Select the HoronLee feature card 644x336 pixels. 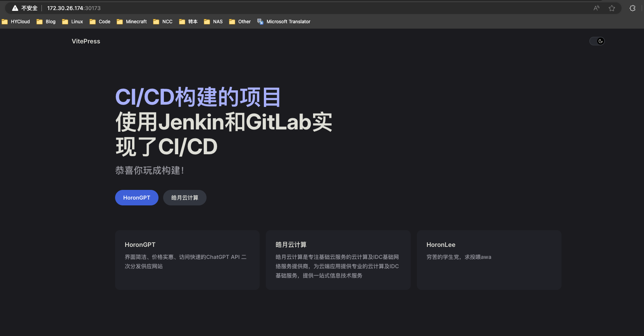[489, 260]
